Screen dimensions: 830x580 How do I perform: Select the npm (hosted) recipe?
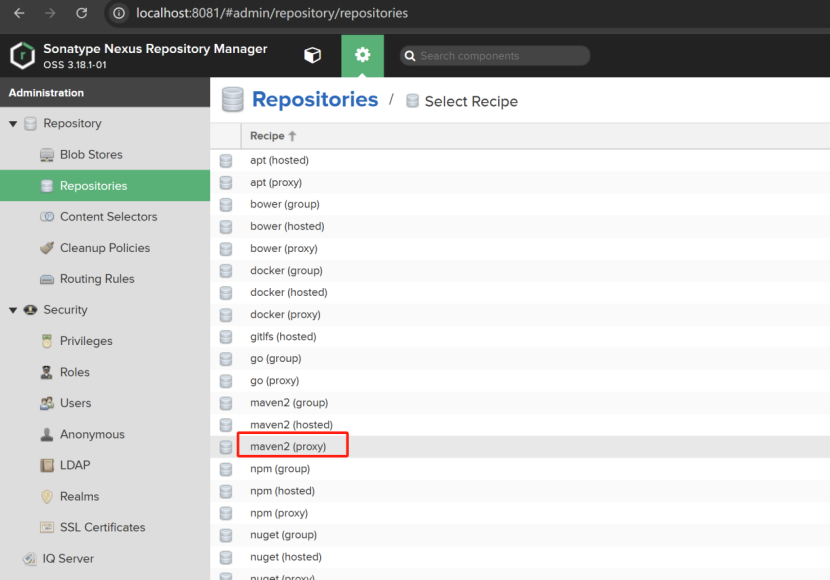tap(520, 491)
